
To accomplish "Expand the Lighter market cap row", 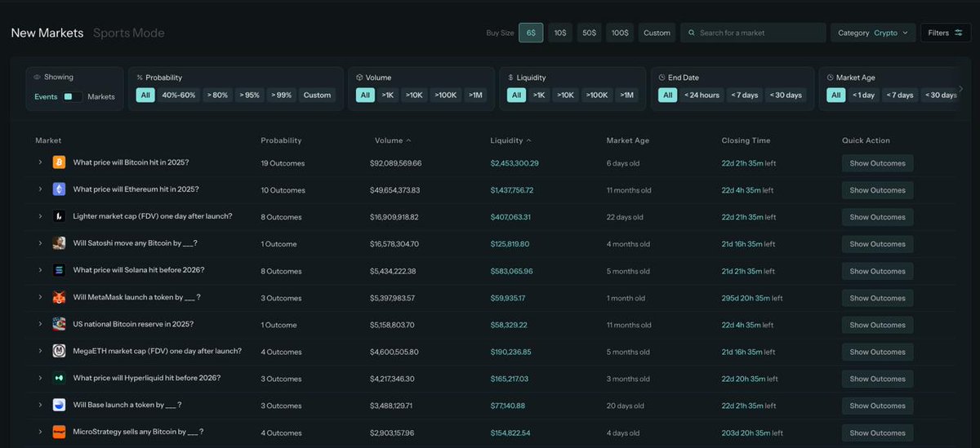I will tap(40, 216).
